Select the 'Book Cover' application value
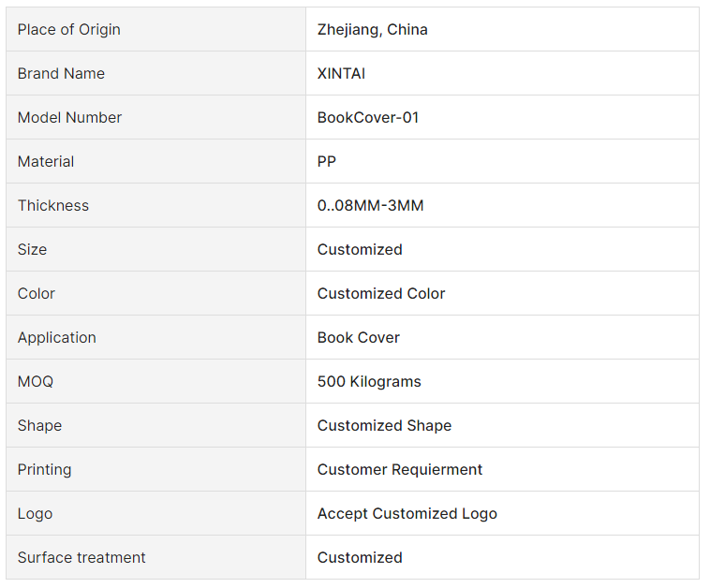The width and height of the screenshot is (710, 588). [358, 337]
